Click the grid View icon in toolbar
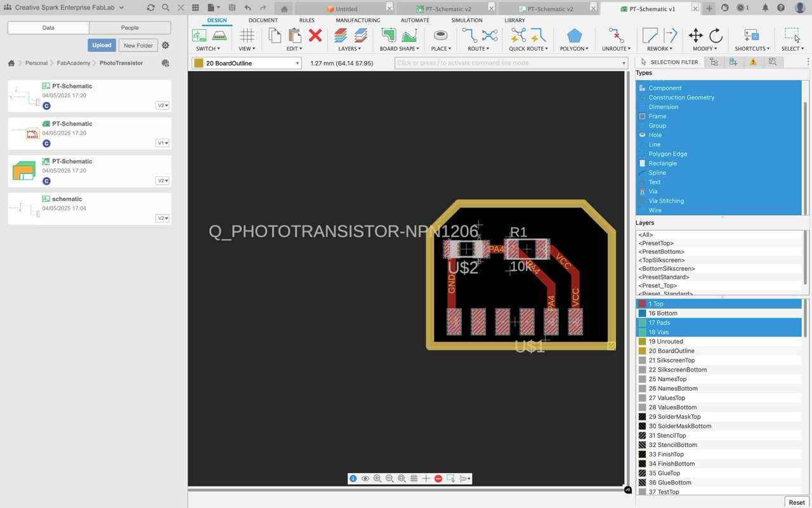 pyautogui.click(x=247, y=36)
